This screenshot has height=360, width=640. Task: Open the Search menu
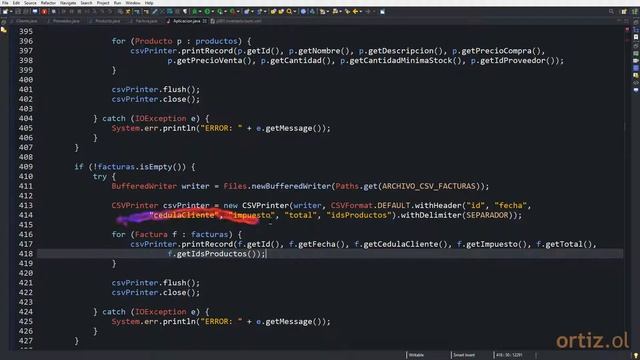tap(86, 3)
